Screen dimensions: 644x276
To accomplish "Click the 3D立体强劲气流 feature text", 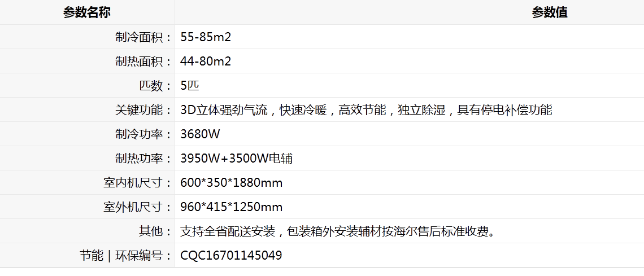I will tap(224, 110).
